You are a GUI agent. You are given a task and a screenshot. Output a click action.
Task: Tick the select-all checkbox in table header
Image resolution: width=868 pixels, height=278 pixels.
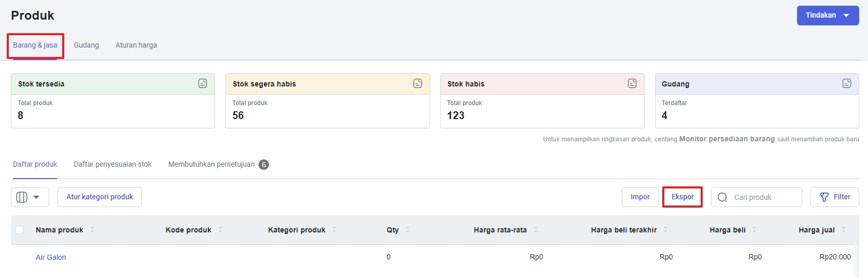(x=20, y=230)
